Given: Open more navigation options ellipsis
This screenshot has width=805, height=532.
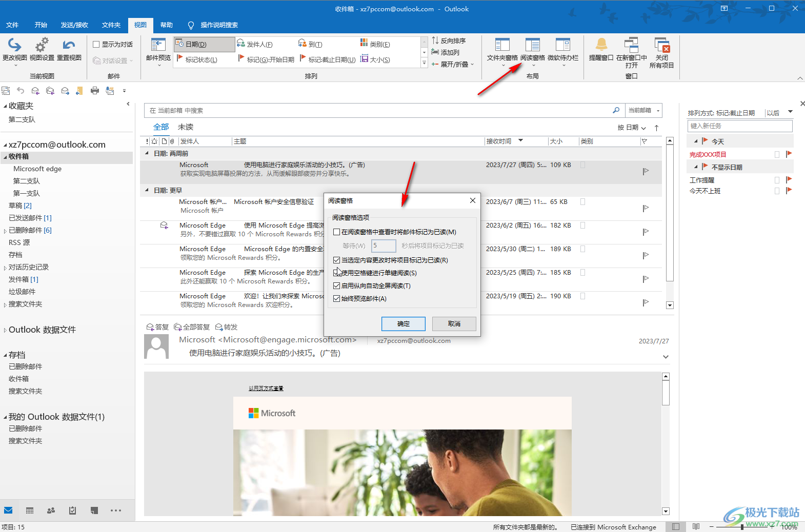Looking at the screenshot, I should tap(116, 510).
